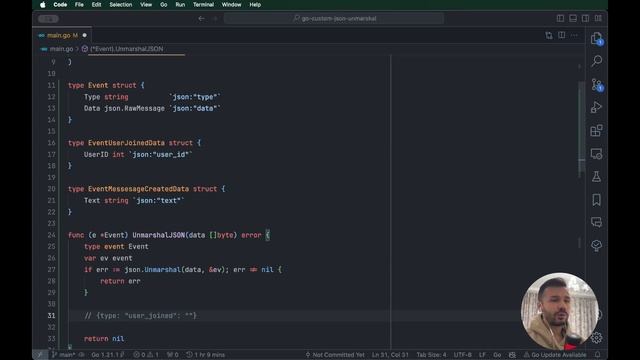The image size is (640, 360).
Task: Open customize layout icon
Action: (598, 18)
